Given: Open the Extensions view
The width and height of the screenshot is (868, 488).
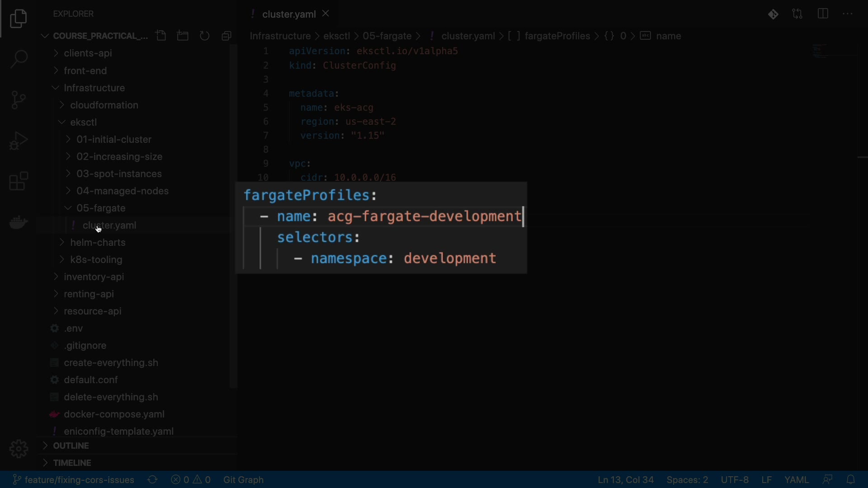Looking at the screenshot, I should pos(19,182).
